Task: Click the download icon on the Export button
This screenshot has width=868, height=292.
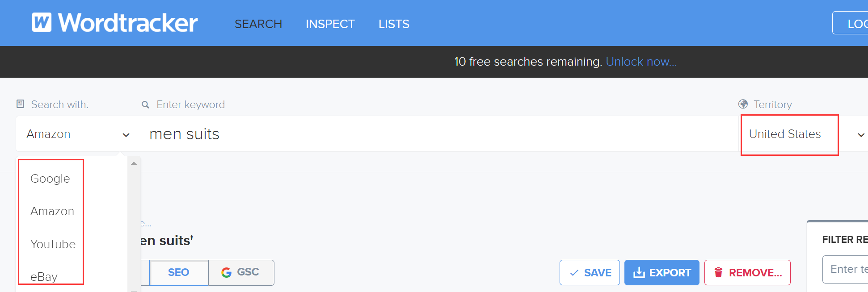Action: 639,272
